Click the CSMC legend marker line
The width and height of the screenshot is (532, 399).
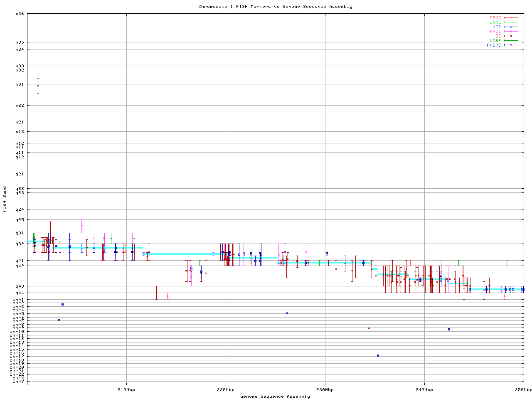pos(511,18)
